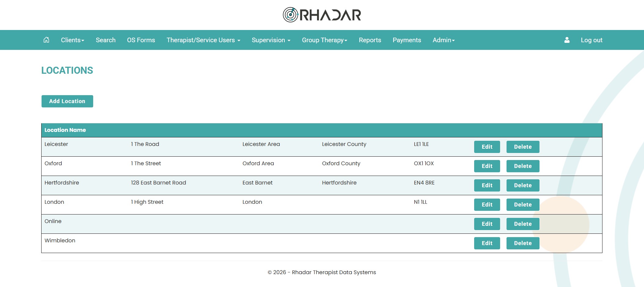The height and width of the screenshot is (287, 644).
Task: Click the Hertfordshire county cell
Action: click(339, 183)
